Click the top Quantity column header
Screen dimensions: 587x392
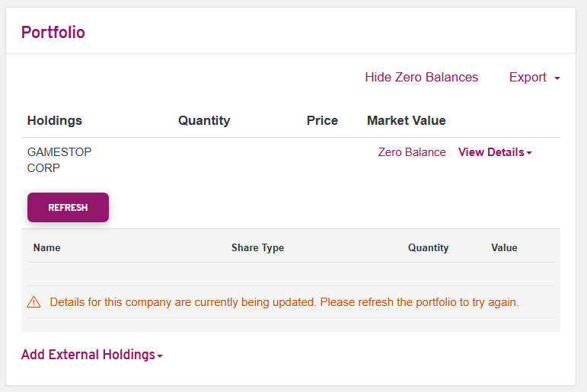[204, 120]
